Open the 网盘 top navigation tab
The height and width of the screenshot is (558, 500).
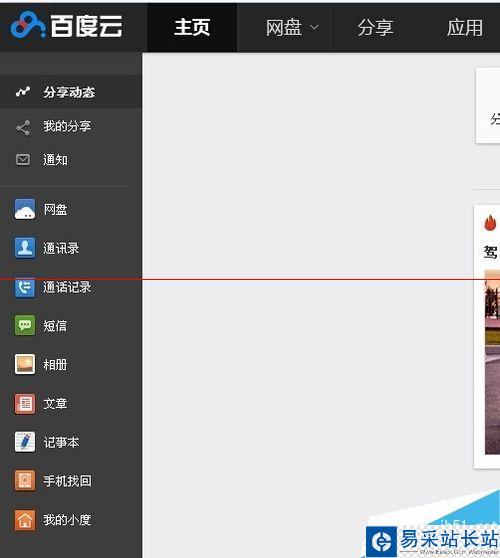tap(284, 28)
